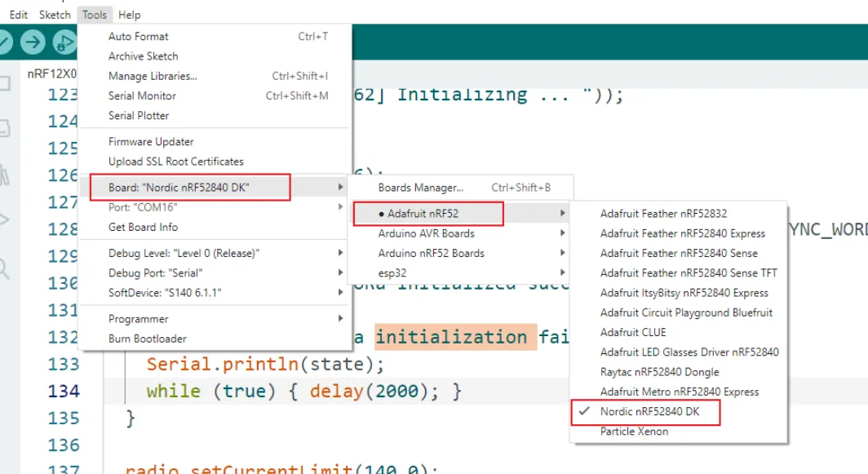Click the Upload arrow toolbar button
Image resolution: width=868 pixels, height=474 pixels.
pos(33,42)
